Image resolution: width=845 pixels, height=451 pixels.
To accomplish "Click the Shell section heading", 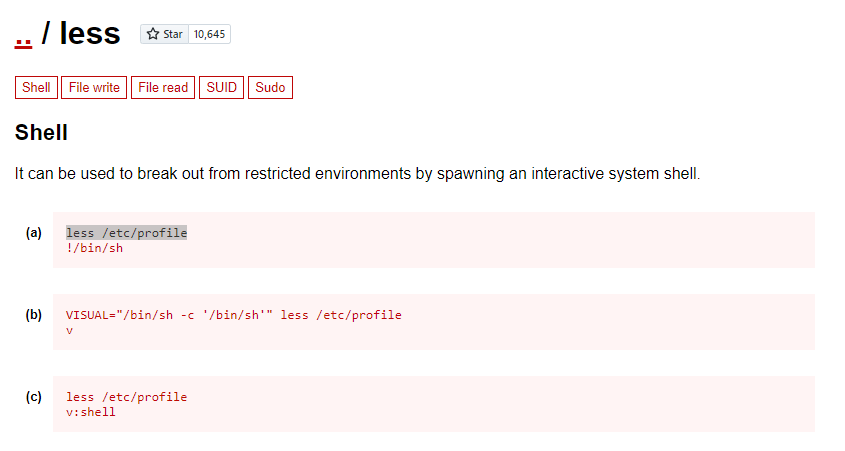I will click(x=41, y=133).
